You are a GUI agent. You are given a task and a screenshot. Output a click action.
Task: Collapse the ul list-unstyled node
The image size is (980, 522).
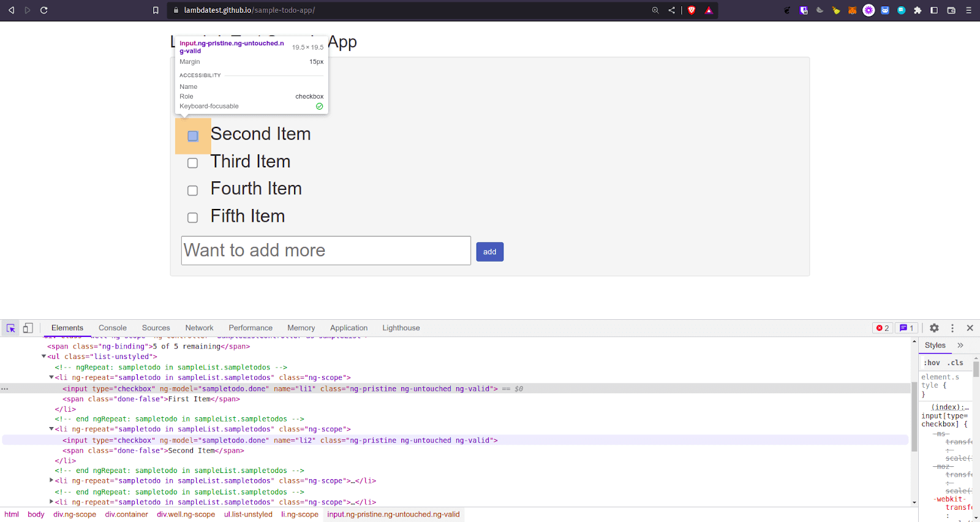tap(43, 357)
